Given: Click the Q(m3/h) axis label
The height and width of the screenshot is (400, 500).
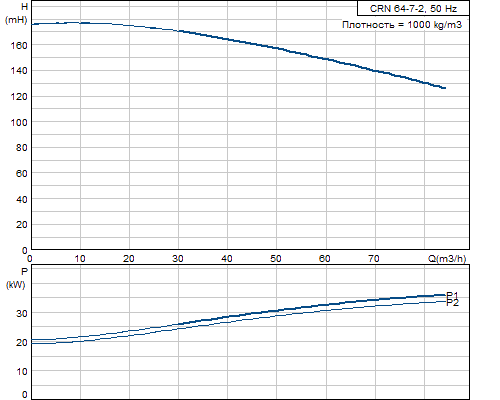Looking at the screenshot, I should coord(447,259).
